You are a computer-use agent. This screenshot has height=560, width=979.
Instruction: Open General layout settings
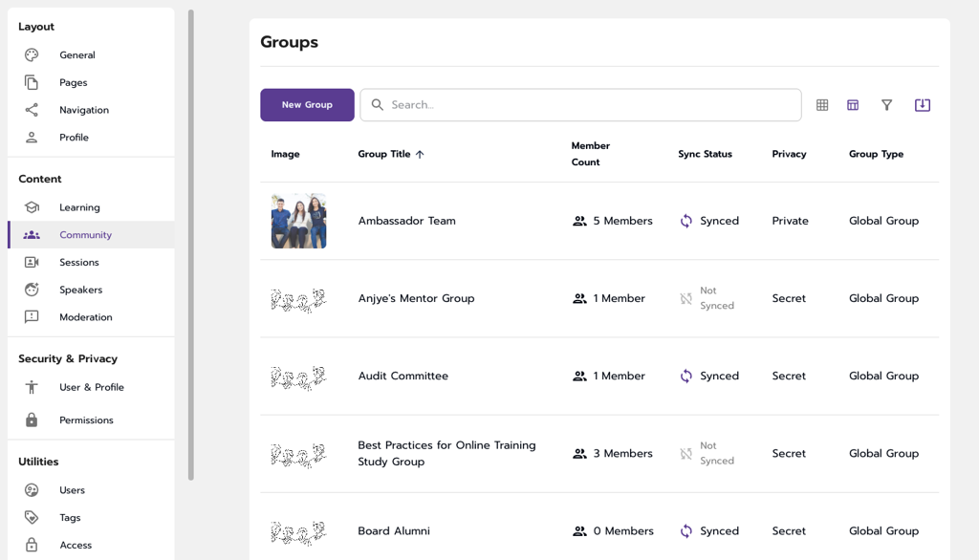pyautogui.click(x=91, y=54)
